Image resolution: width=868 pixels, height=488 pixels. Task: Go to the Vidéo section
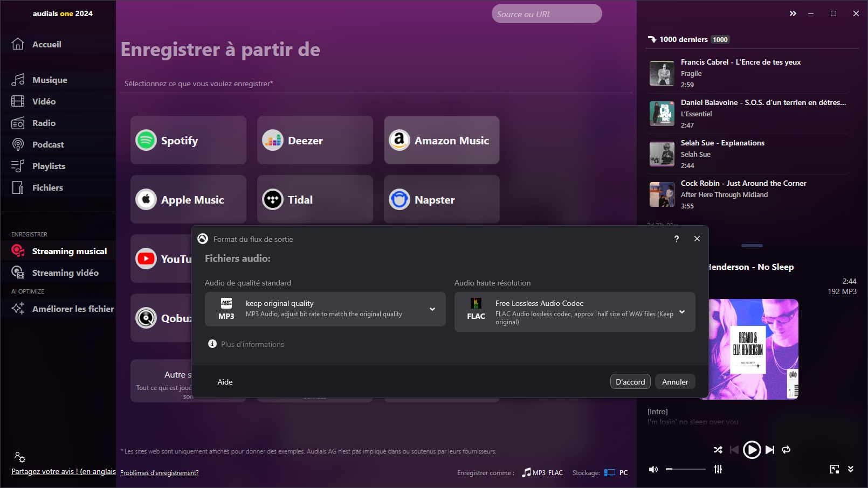(58, 101)
